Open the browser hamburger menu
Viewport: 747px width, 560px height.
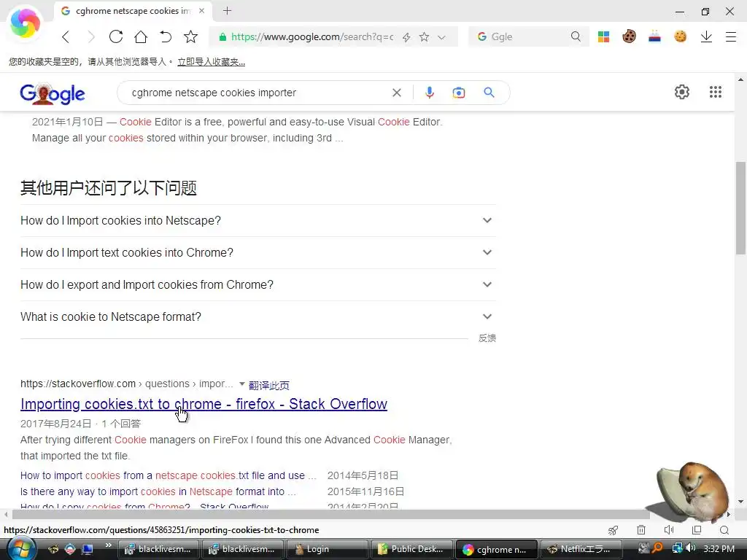pyautogui.click(x=731, y=36)
